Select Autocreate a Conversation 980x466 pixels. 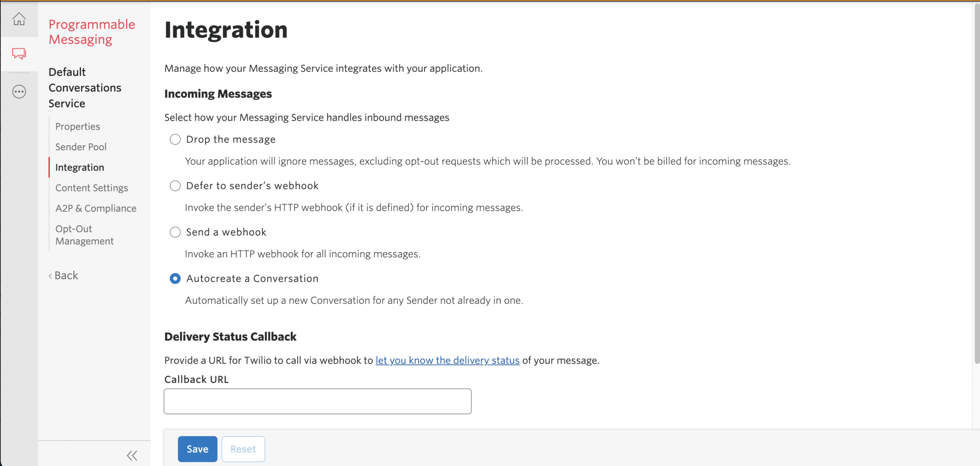tap(175, 278)
